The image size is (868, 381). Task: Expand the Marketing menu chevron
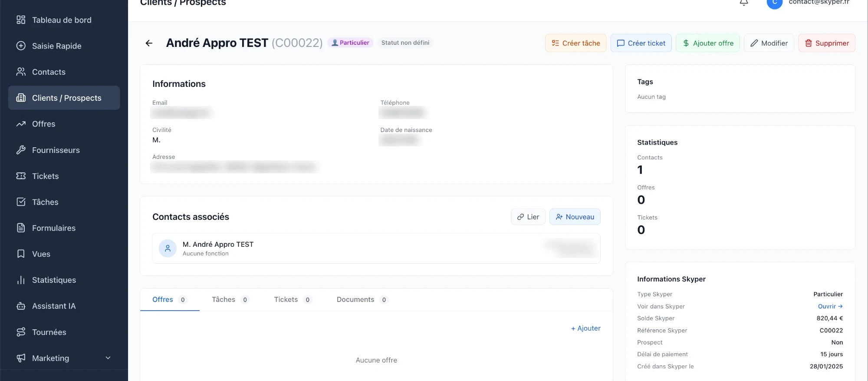[108, 358]
